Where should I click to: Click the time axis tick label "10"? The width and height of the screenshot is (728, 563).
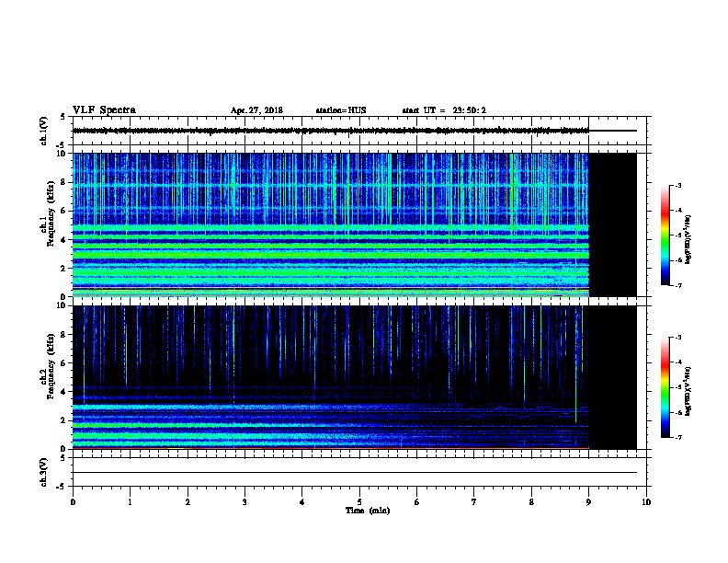tap(646, 502)
